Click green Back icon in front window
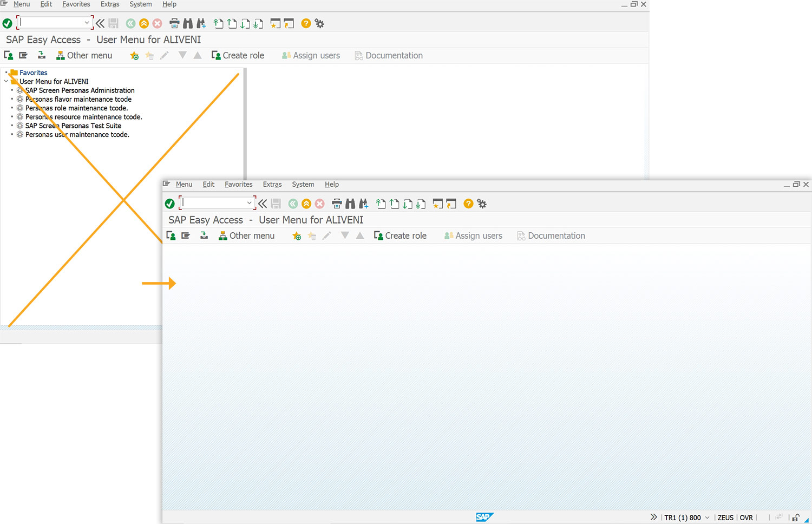Screen dimensions: 812x524 pyautogui.click(x=293, y=204)
